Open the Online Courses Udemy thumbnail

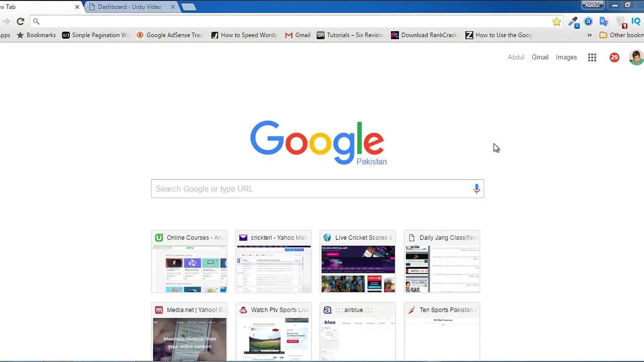189,261
